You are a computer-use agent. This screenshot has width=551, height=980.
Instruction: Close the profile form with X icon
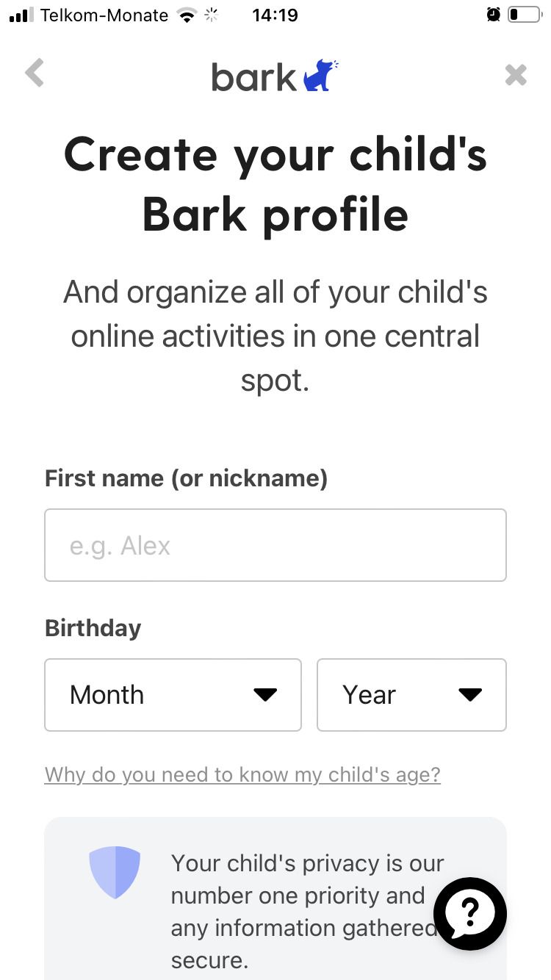(x=516, y=75)
